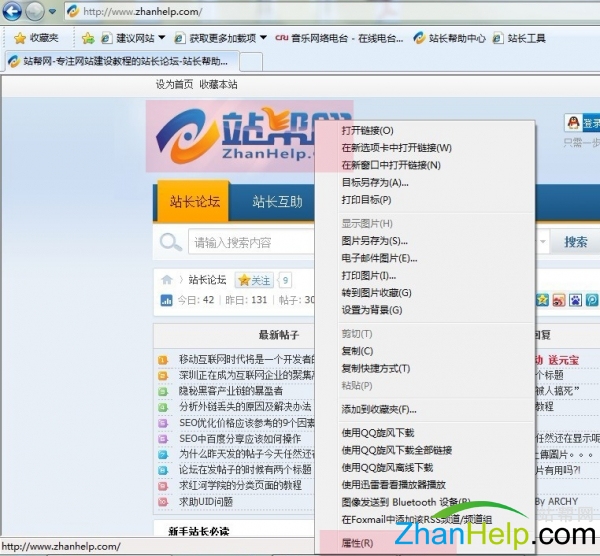Open a new blank browser tab
The height and width of the screenshot is (556, 600).
[x=251, y=62]
